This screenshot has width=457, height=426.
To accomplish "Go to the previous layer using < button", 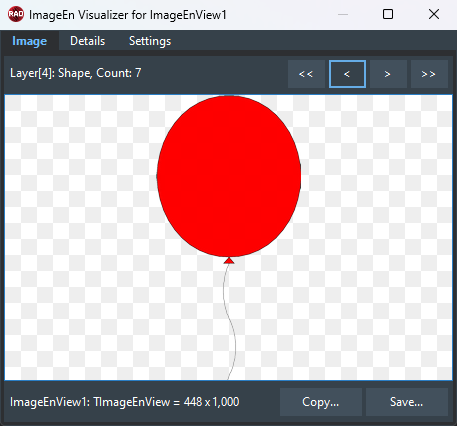I will click(347, 74).
